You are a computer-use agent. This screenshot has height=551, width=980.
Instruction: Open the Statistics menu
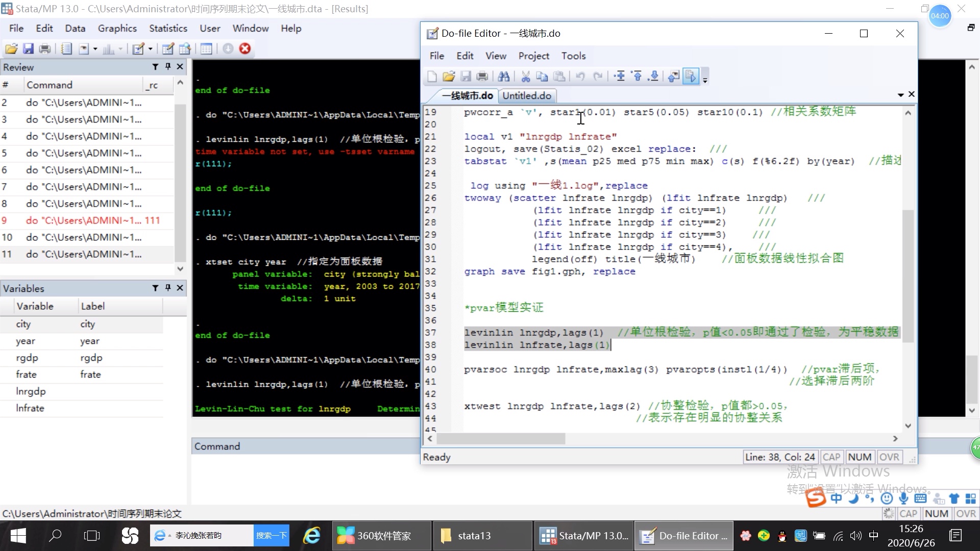168,29
